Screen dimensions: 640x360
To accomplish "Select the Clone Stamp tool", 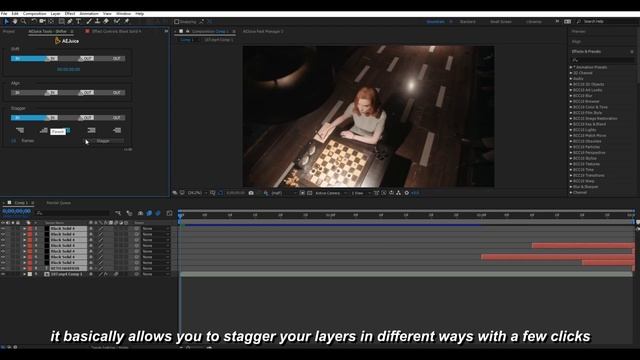I will coord(98,21).
